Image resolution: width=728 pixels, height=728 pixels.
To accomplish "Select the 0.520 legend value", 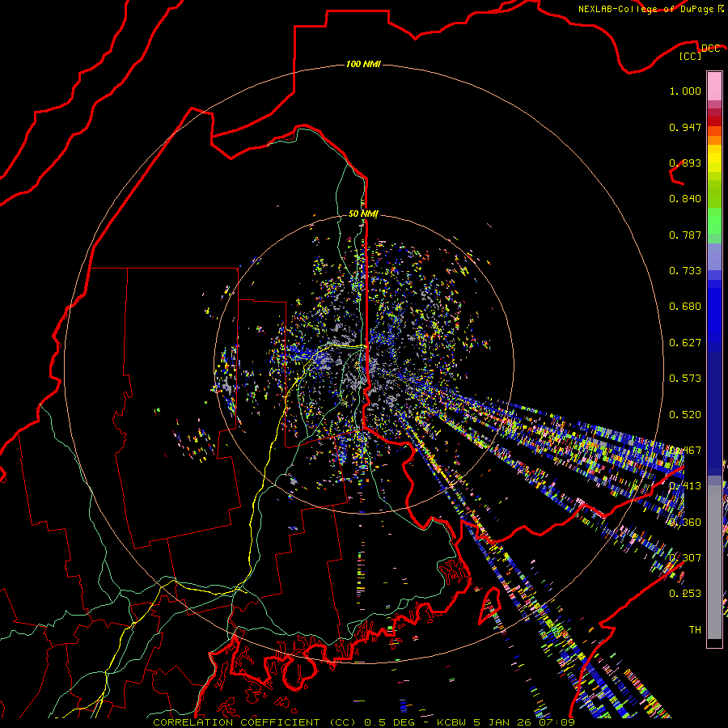I will (x=685, y=415).
